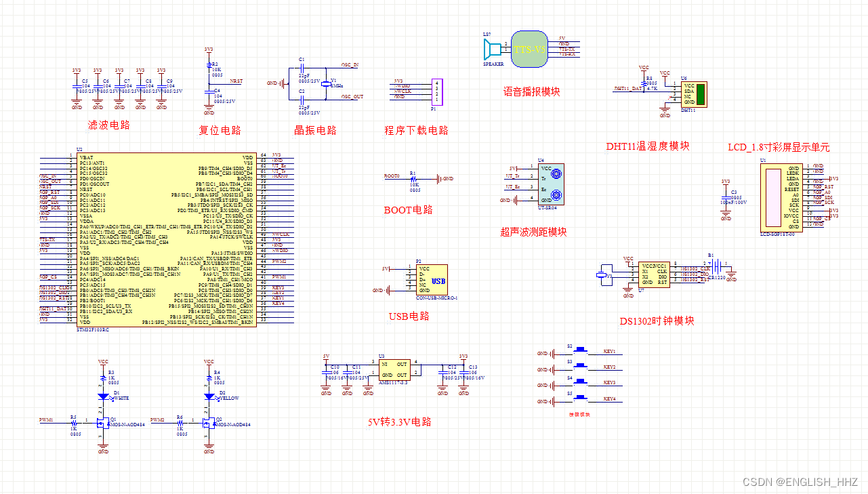This screenshot has width=868, height=494.
Task: Click the 语音播报模块 label
Action: tap(531, 91)
